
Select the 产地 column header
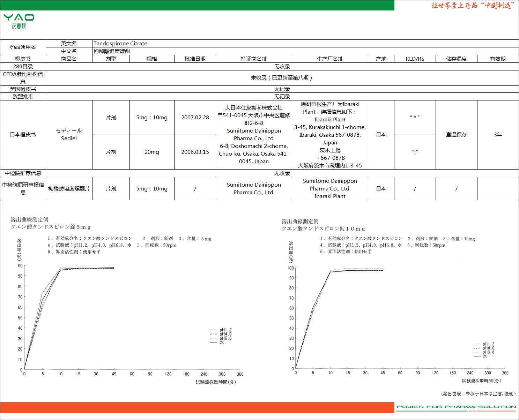381,59
